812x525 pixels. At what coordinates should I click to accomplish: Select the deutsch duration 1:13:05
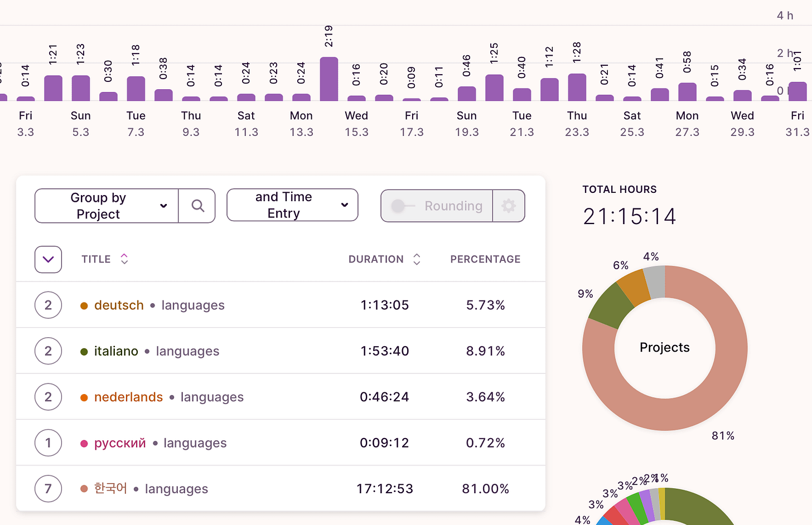coord(385,305)
